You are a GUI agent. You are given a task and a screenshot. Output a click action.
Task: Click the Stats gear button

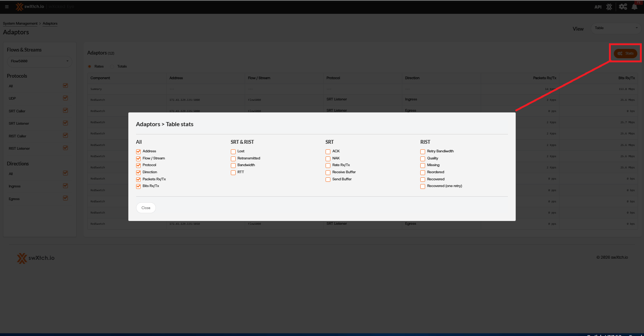[x=625, y=53]
